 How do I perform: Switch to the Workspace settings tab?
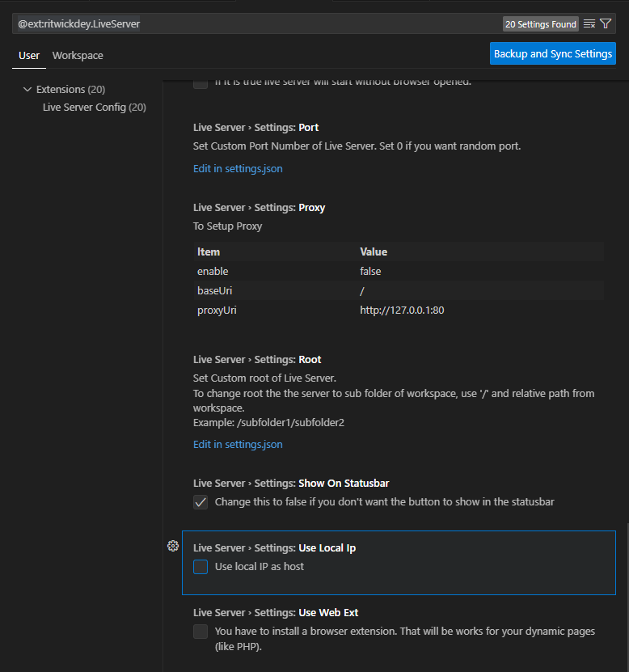78,56
